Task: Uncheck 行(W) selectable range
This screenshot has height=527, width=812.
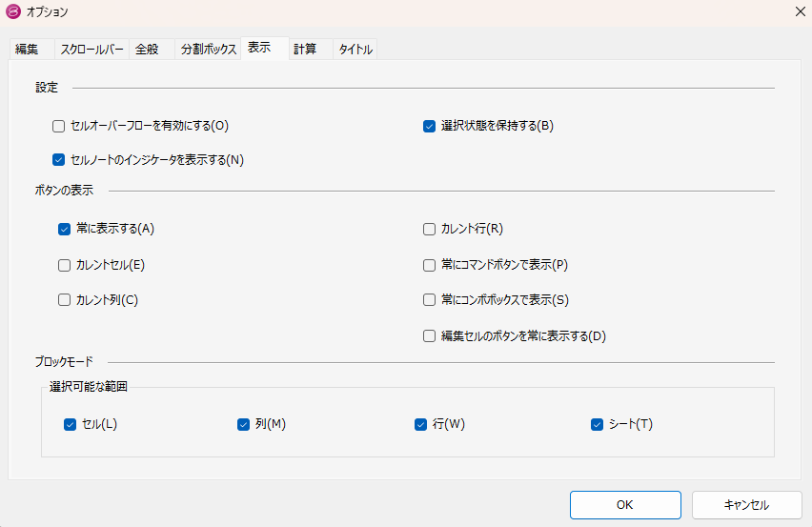Action: pyautogui.click(x=420, y=424)
